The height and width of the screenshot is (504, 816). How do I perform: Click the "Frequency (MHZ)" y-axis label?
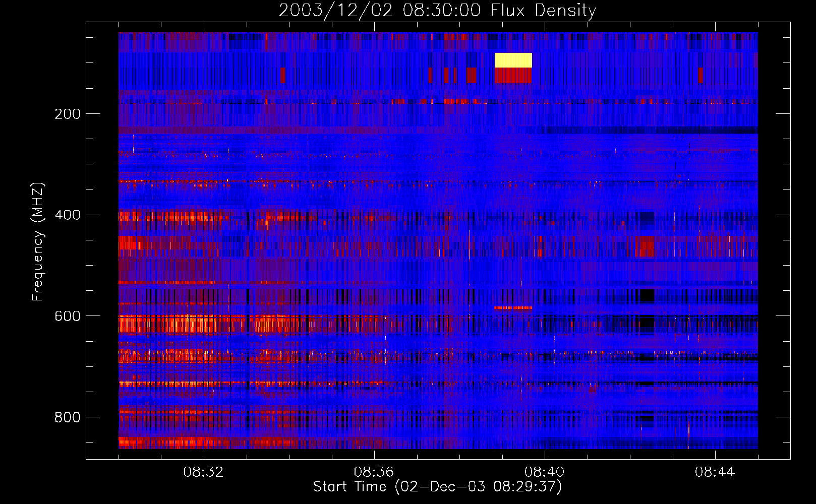37,242
